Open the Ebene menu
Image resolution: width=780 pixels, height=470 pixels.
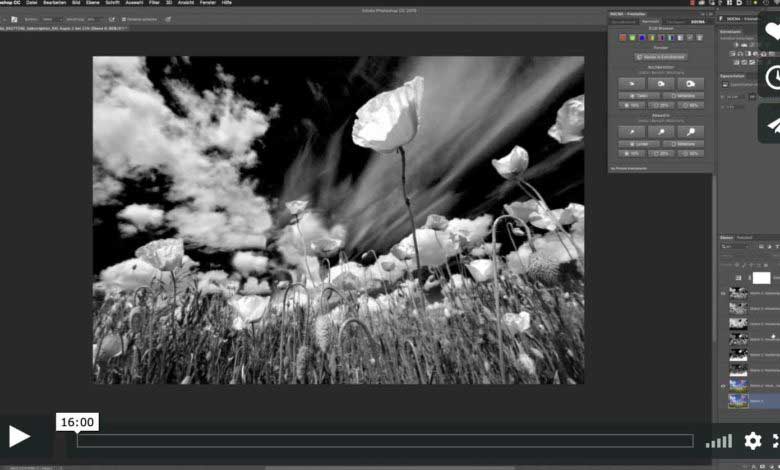point(93,2)
